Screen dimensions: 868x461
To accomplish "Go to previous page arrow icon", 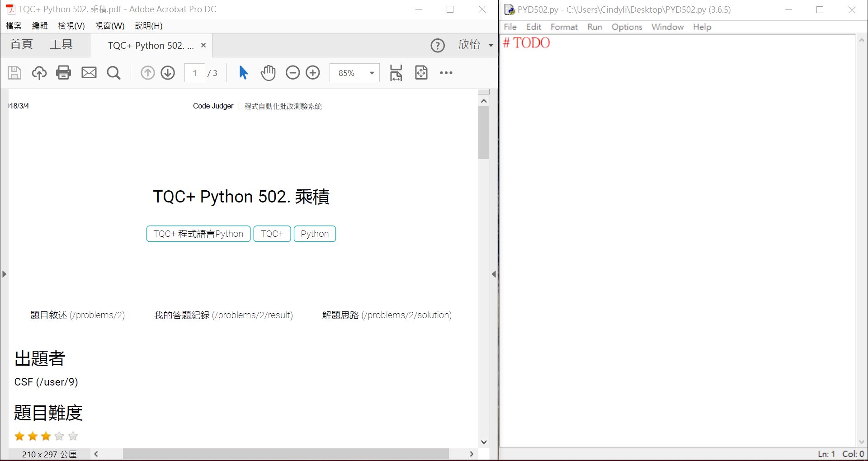I will click(x=147, y=73).
